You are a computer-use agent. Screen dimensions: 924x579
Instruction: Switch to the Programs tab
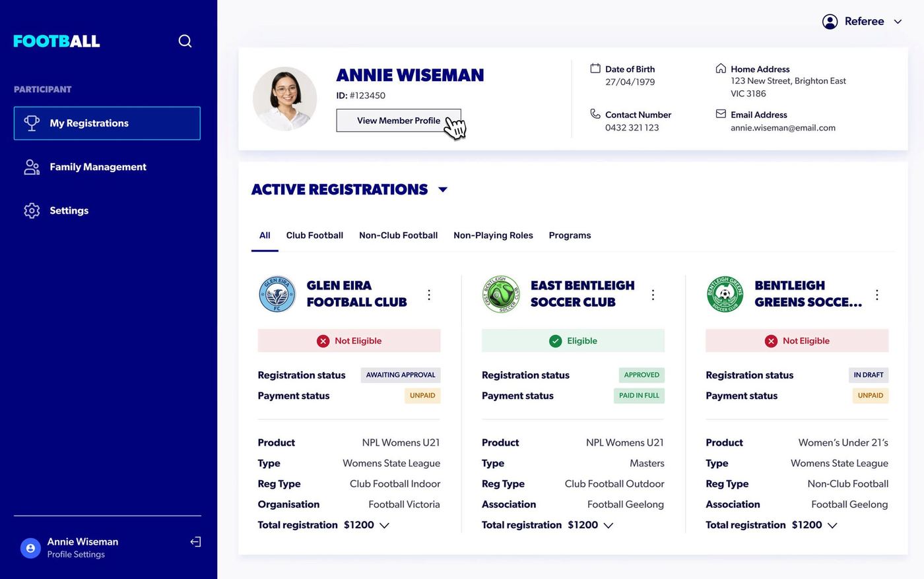tap(570, 235)
